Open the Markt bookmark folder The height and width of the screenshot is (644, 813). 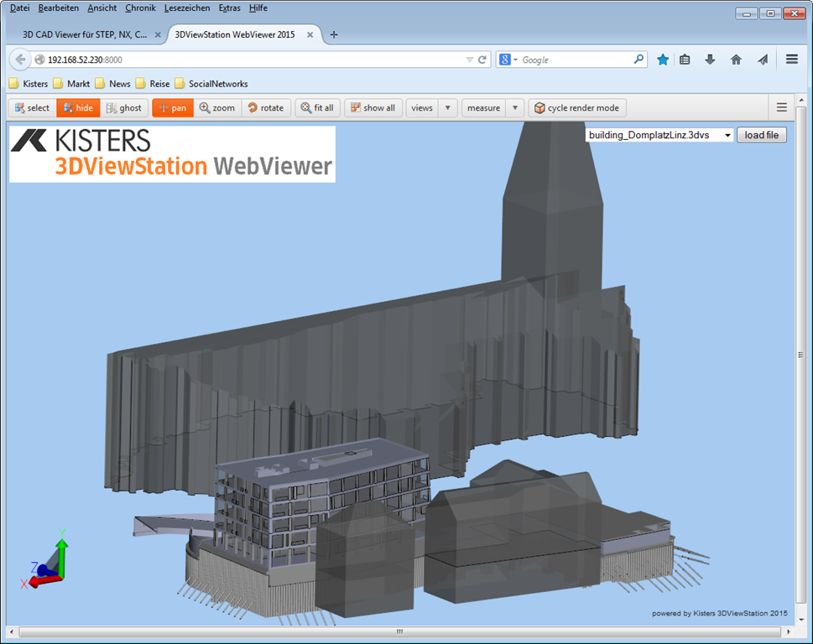[x=71, y=83]
